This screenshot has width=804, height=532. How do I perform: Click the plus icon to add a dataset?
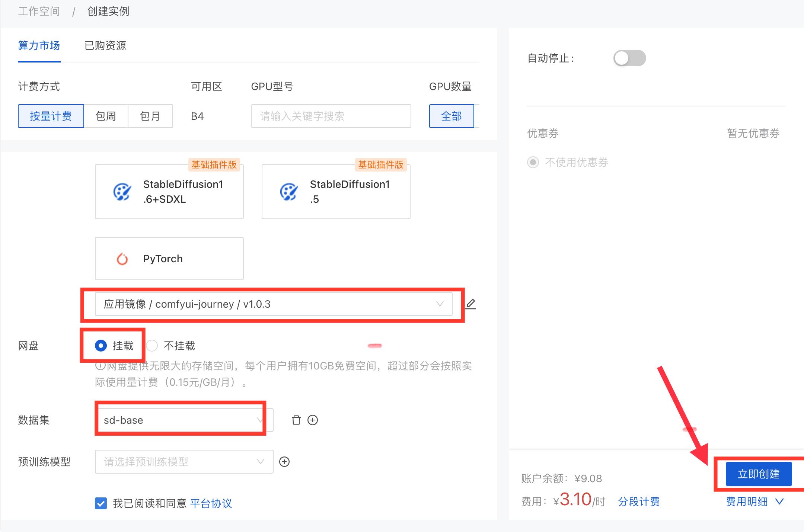[313, 420]
